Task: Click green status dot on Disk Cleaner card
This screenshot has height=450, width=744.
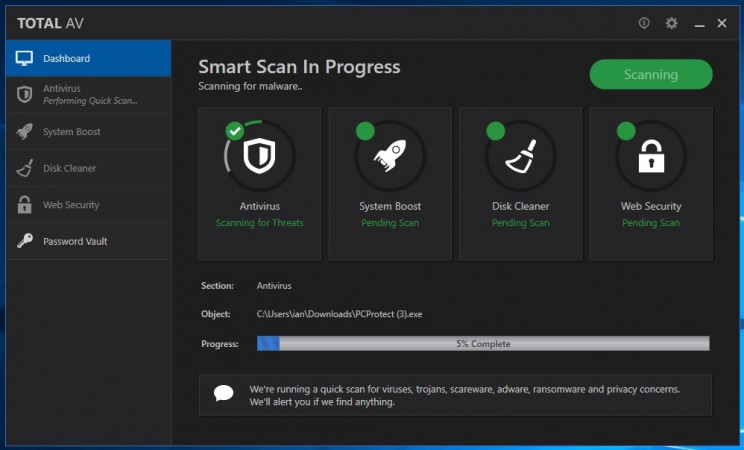Action: tap(495, 131)
